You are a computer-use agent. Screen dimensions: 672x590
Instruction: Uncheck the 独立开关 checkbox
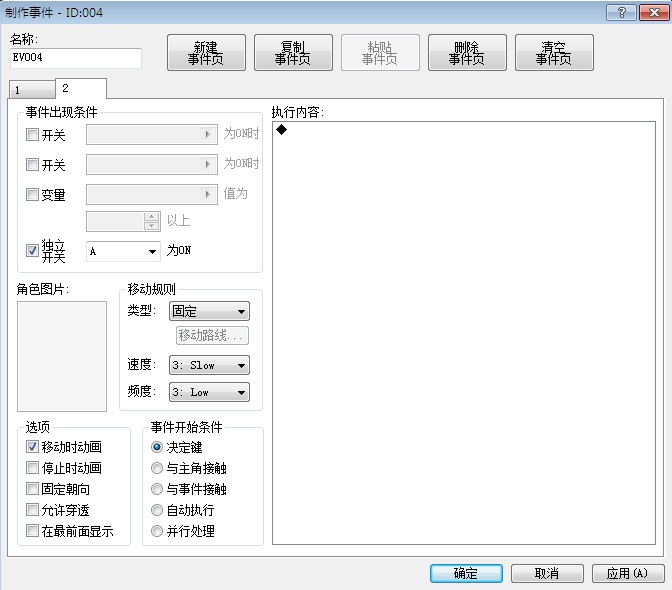point(32,251)
